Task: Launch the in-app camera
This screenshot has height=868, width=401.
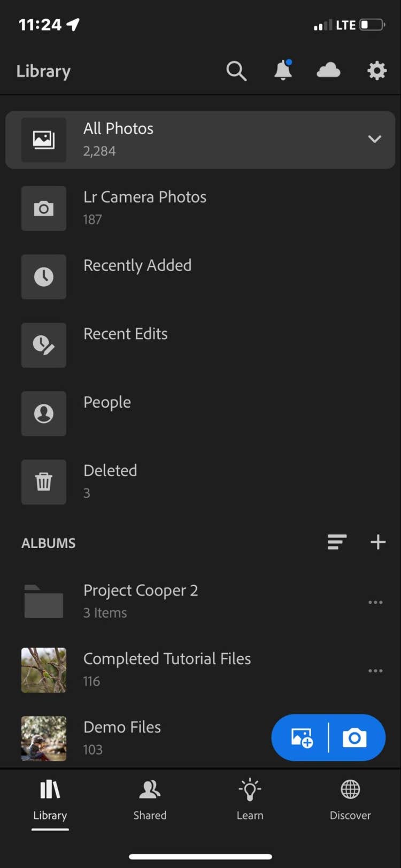Action: pyautogui.click(x=354, y=738)
